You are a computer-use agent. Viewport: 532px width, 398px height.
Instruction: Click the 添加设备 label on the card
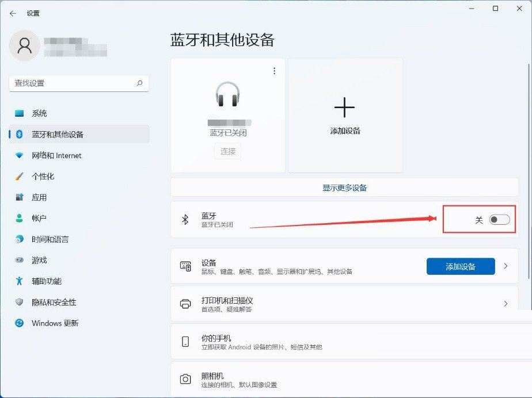[x=345, y=131]
